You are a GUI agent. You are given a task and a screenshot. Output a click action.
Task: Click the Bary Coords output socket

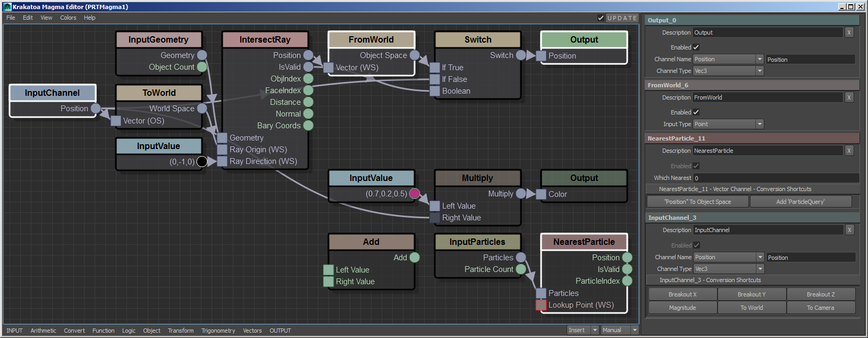pos(308,126)
